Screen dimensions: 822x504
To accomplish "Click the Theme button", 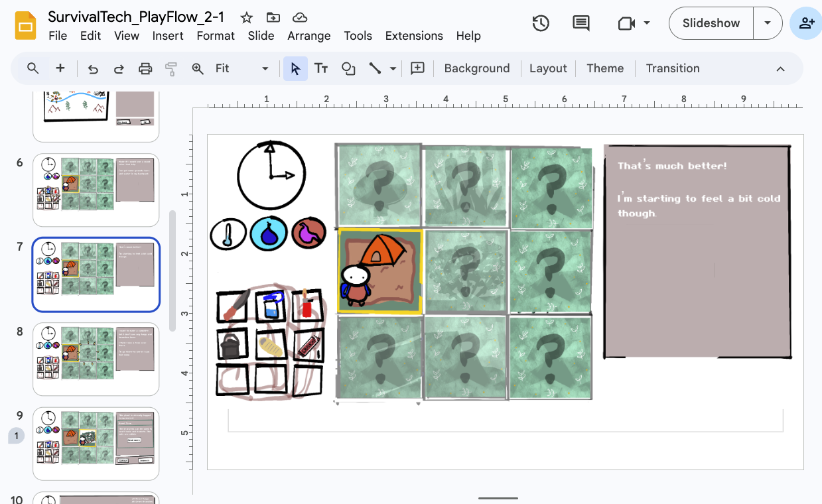I will click(605, 68).
